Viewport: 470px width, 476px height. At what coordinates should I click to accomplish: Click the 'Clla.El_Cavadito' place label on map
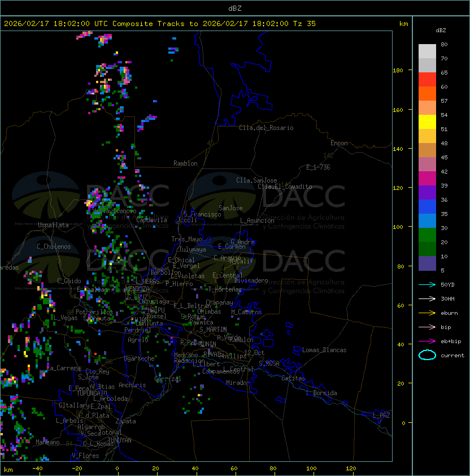pyautogui.click(x=285, y=187)
